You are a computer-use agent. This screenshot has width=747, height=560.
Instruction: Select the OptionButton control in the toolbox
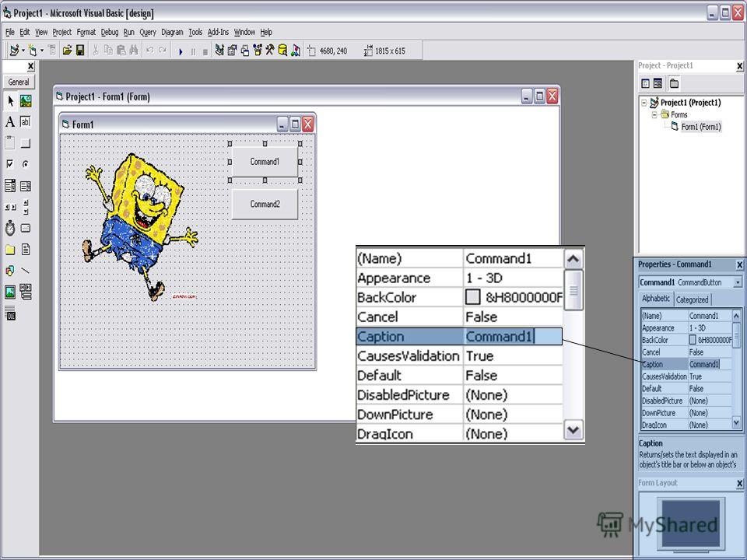coord(26,164)
